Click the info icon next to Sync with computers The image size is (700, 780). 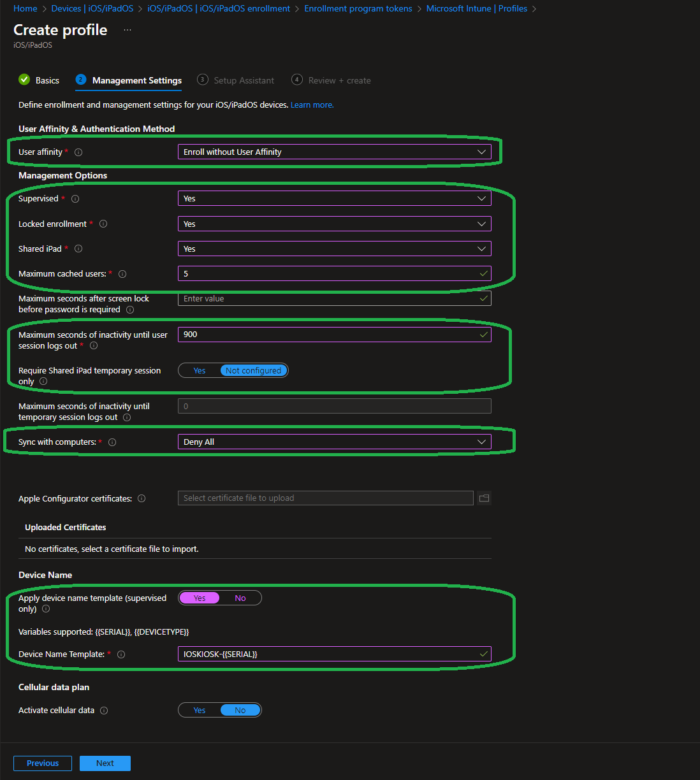112,442
